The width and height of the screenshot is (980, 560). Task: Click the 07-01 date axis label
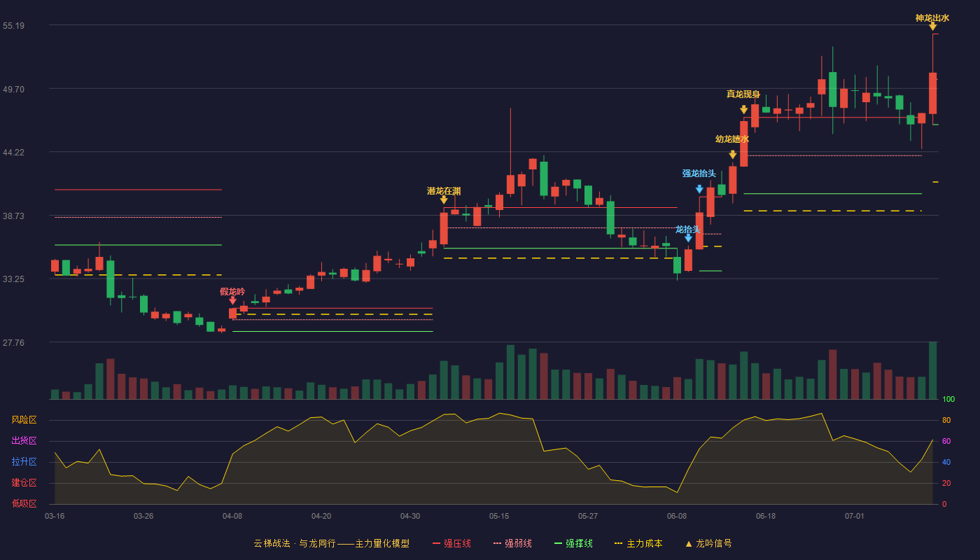coord(855,516)
